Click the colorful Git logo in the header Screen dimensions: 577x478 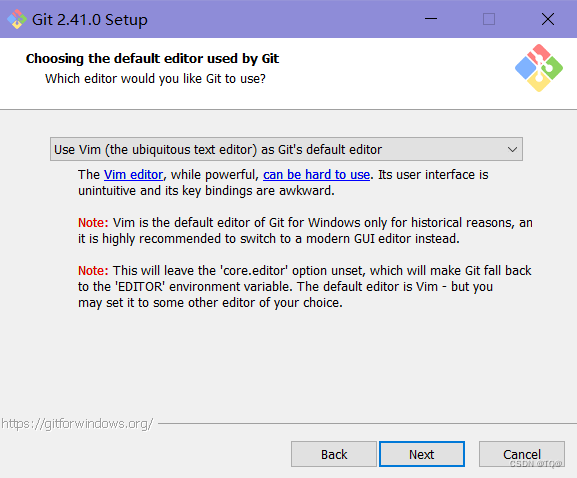coord(539,68)
